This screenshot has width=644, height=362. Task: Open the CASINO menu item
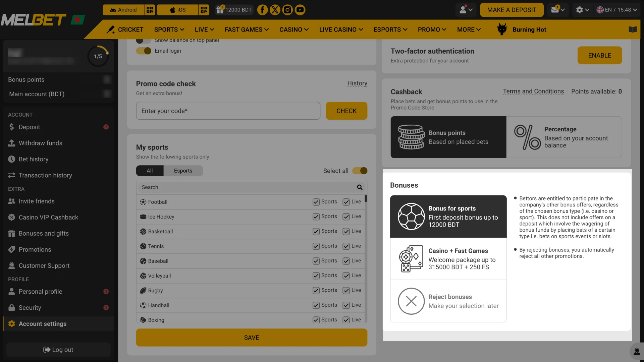(x=293, y=29)
